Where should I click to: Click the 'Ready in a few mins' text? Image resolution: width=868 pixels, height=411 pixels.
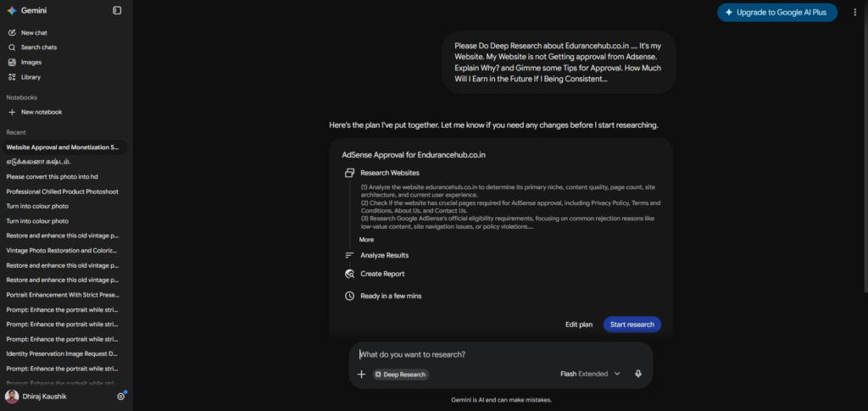pyautogui.click(x=391, y=296)
